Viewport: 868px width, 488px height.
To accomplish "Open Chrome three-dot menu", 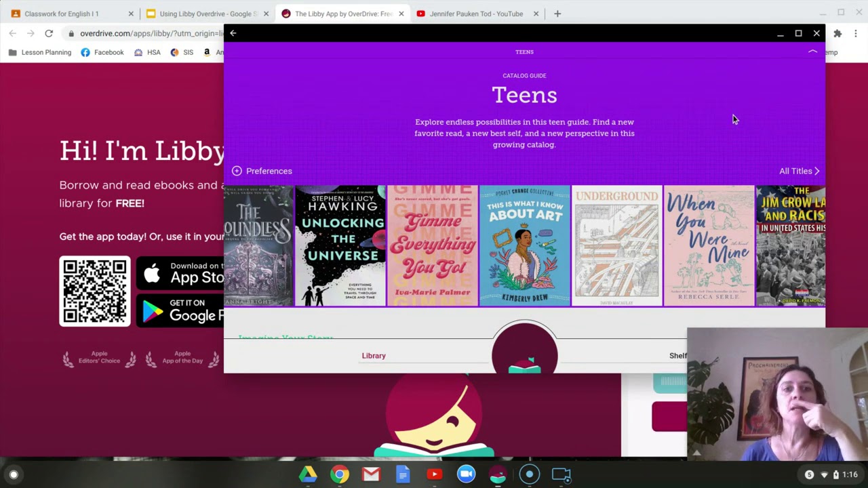I will point(856,33).
